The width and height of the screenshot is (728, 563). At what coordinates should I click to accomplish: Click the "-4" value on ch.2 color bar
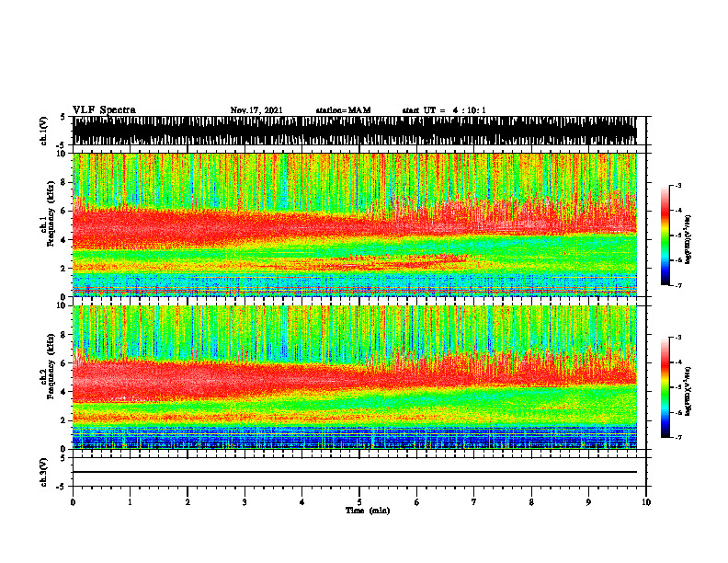tap(678, 362)
